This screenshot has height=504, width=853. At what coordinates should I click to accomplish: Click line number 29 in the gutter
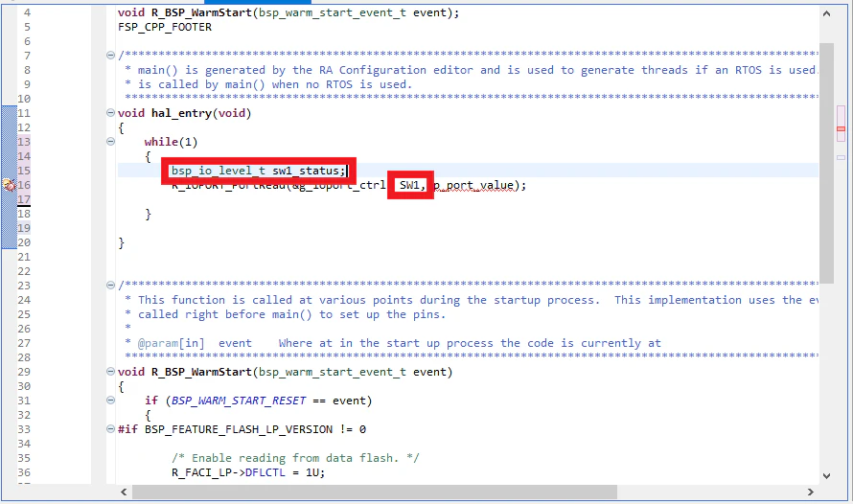(24, 372)
